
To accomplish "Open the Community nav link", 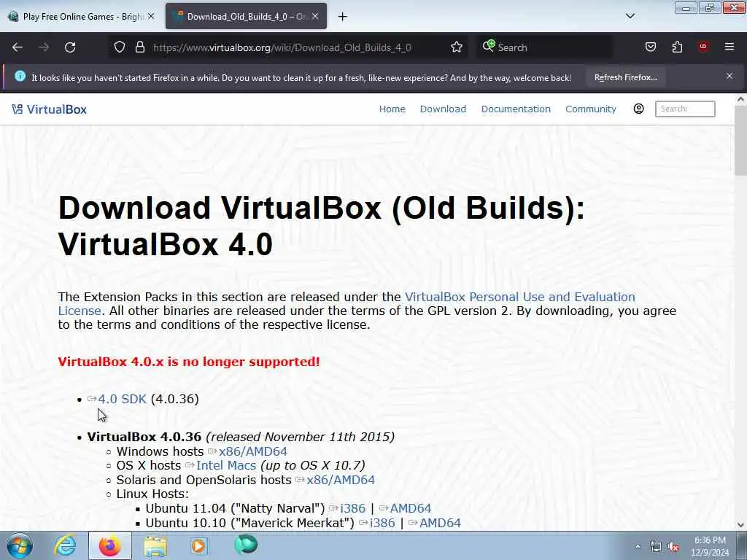I will coord(591,109).
